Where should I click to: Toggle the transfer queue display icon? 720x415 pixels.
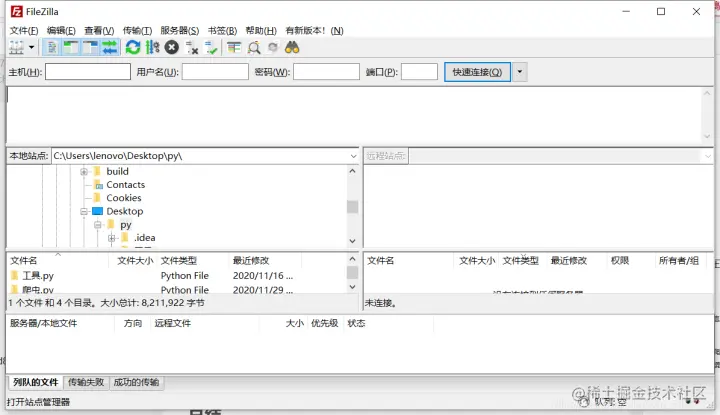[110, 47]
